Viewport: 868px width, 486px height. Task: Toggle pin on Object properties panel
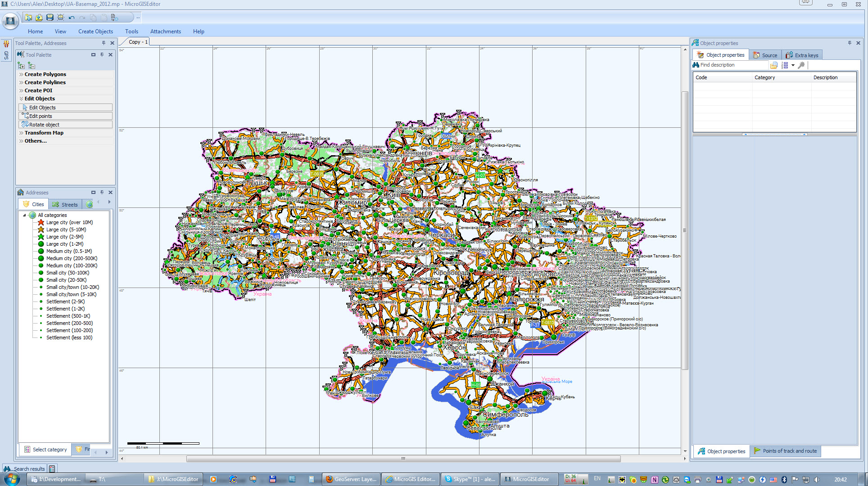pyautogui.click(x=850, y=43)
